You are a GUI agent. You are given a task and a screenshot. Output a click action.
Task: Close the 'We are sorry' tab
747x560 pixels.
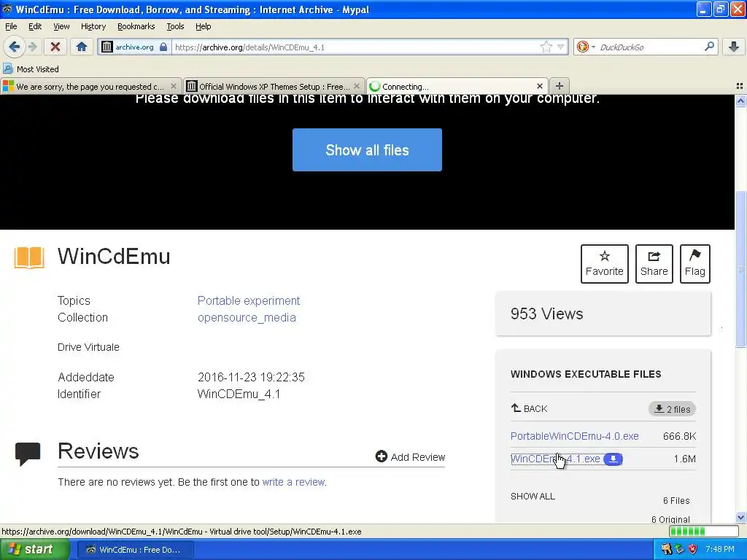(174, 86)
